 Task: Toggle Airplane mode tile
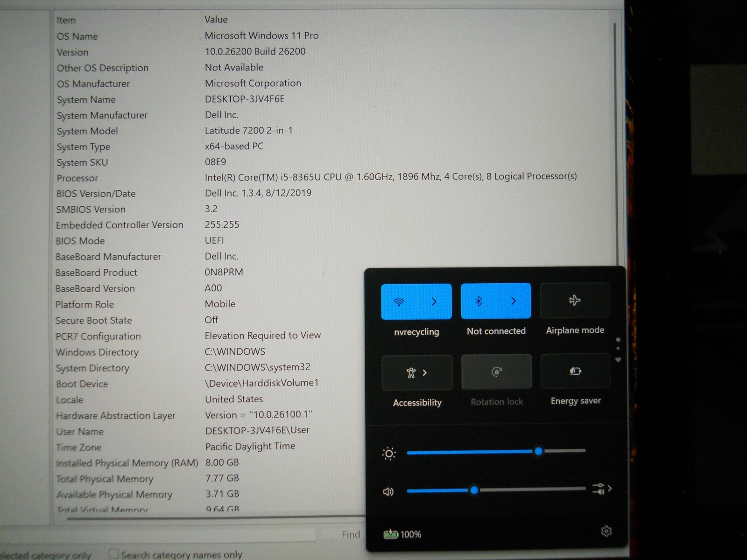pyautogui.click(x=575, y=300)
